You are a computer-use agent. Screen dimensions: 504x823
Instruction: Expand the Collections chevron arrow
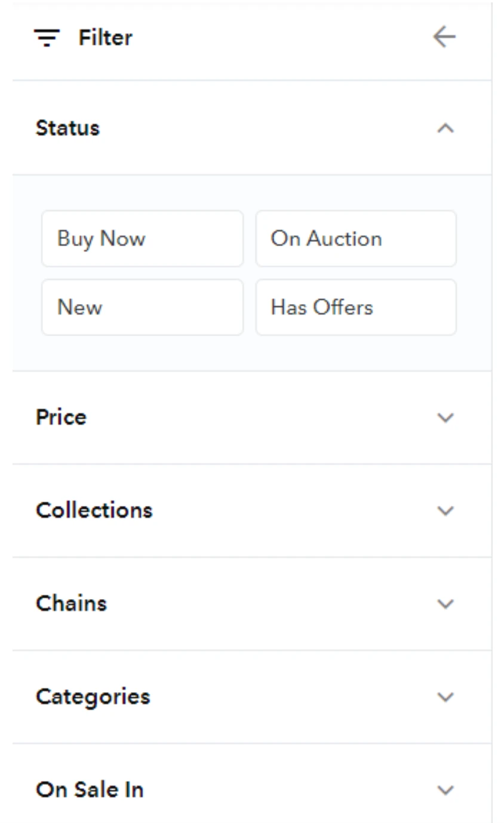[x=445, y=511]
